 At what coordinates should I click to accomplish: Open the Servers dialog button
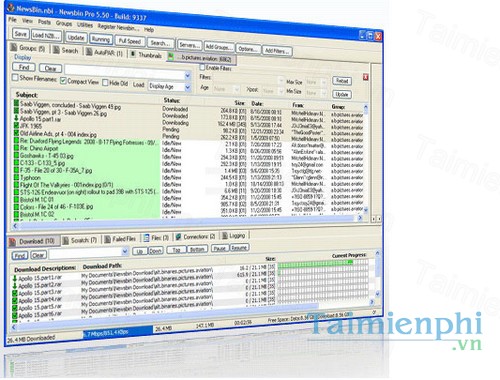pos(189,45)
